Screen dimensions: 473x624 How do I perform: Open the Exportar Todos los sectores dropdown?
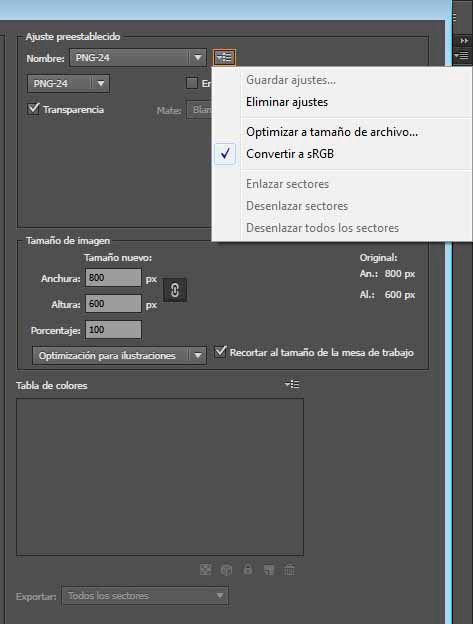point(145,596)
